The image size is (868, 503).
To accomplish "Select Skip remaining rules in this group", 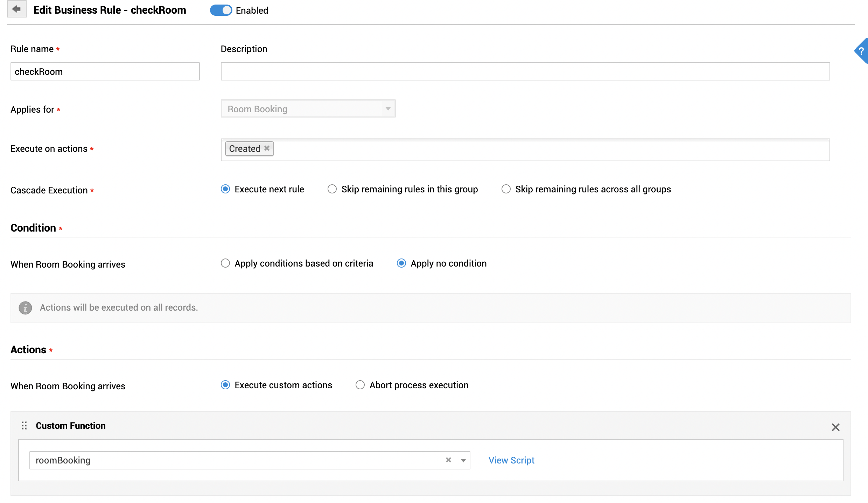I will click(x=332, y=189).
